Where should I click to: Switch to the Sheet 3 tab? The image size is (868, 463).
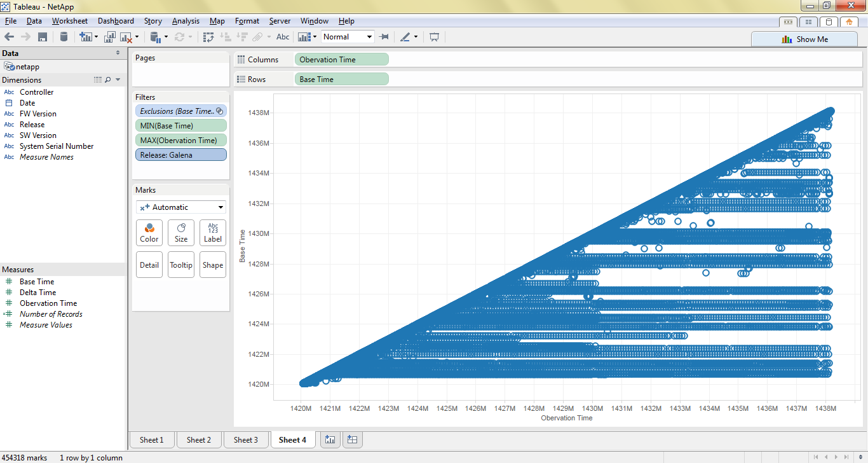245,439
